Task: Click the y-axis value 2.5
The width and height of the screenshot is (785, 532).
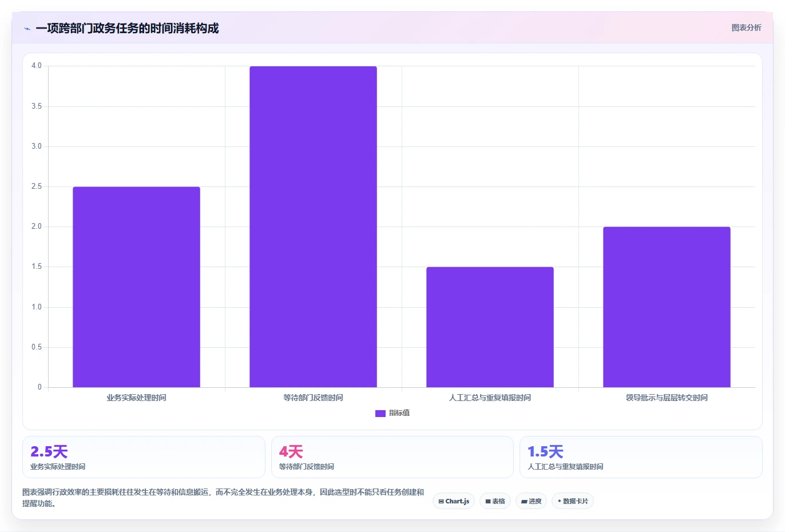Action: pyautogui.click(x=37, y=186)
